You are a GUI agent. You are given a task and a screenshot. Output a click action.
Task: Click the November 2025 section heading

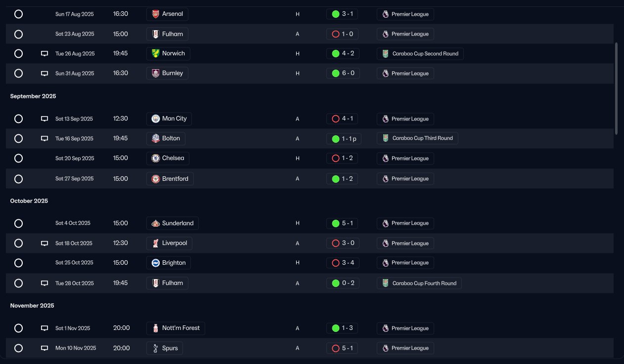tap(32, 306)
